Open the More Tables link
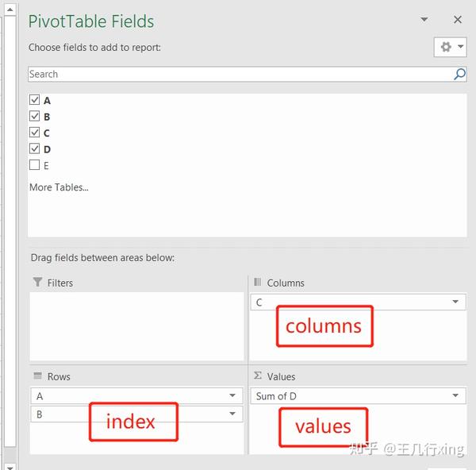The image size is (476, 470). tap(59, 187)
